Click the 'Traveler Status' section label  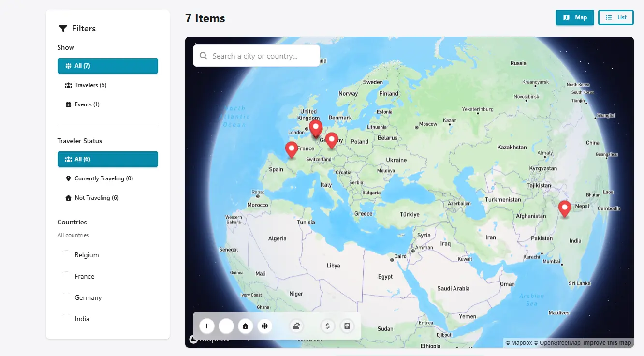tap(80, 141)
